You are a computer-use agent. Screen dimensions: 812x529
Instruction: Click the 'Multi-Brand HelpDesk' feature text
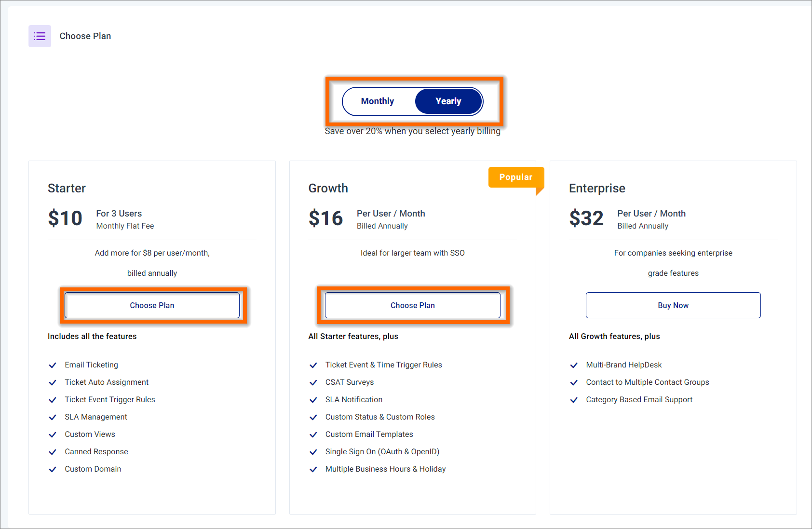[x=624, y=365]
